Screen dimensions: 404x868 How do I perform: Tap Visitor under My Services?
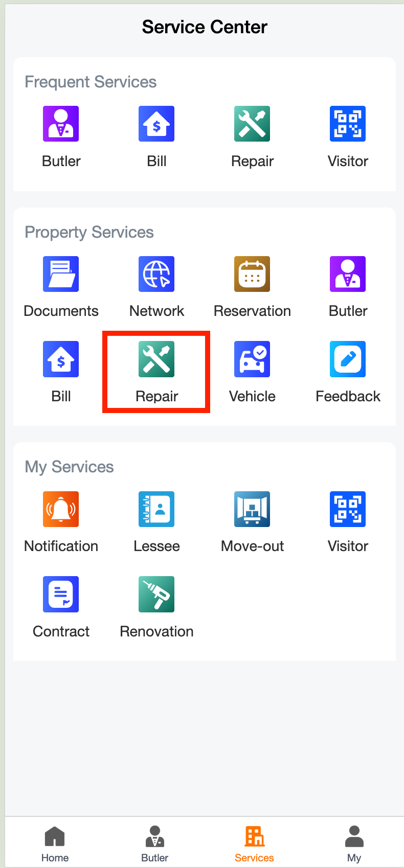click(x=348, y=510)
